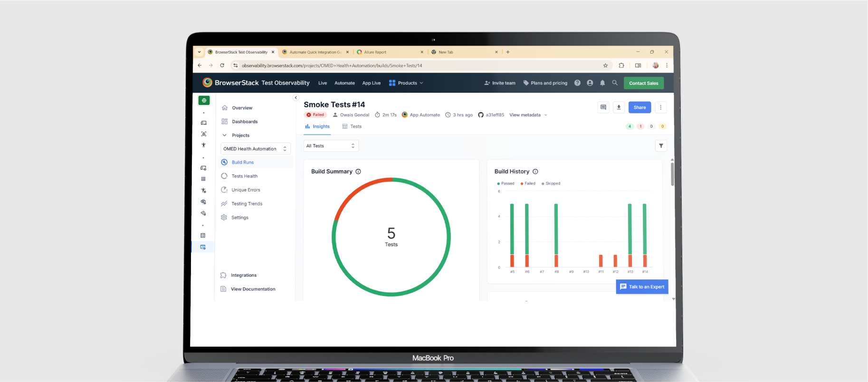868x382 pixels.
Task: Click the Contact Sales button
Action: point(643,83)
